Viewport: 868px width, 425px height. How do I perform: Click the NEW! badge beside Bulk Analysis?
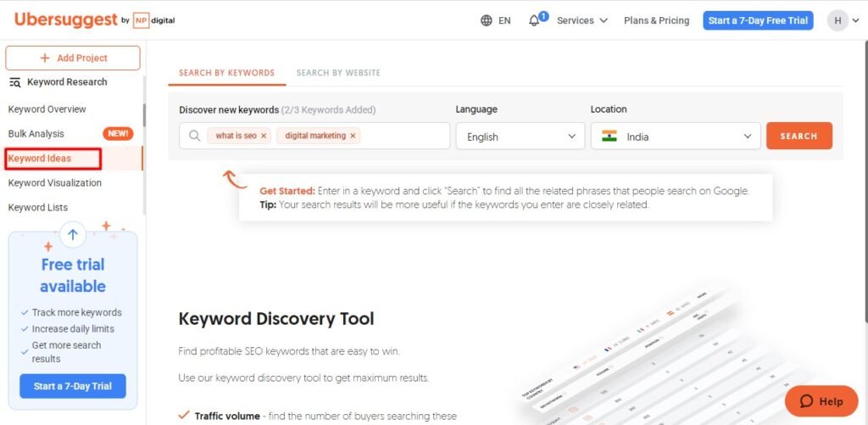(x=118, y=133)
